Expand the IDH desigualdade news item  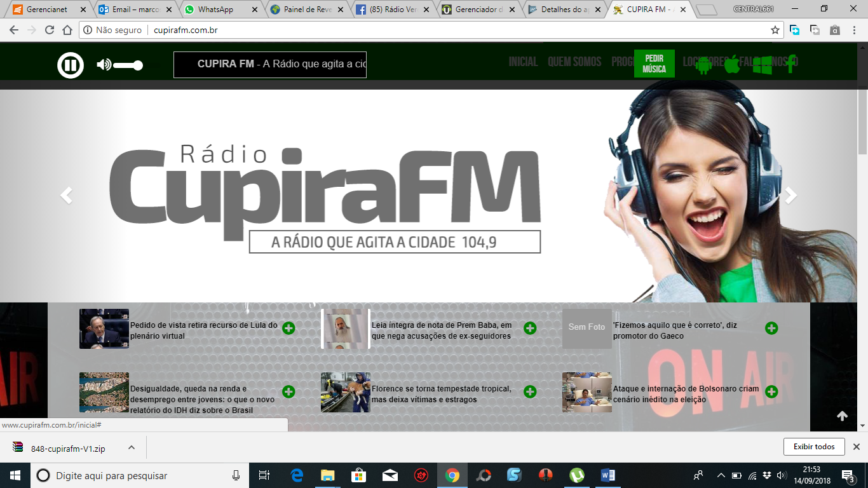(x=288, y=391)
